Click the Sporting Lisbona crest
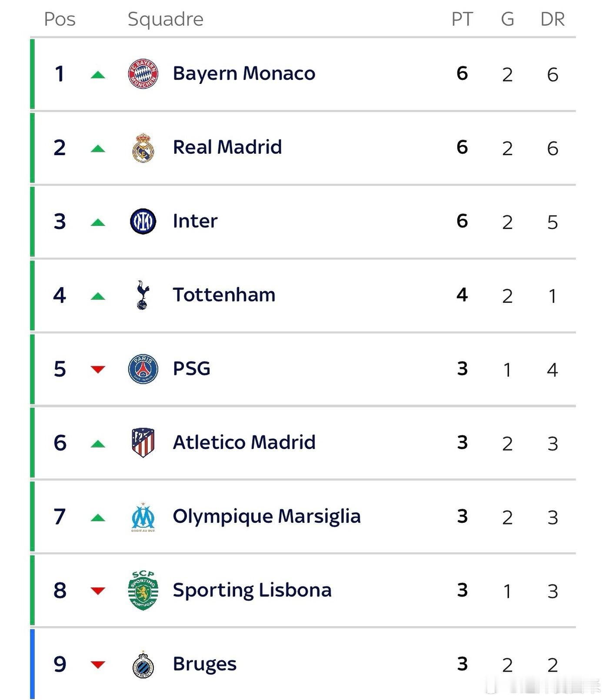The width and height of the screenshot is (606, 700). point(143,590)
